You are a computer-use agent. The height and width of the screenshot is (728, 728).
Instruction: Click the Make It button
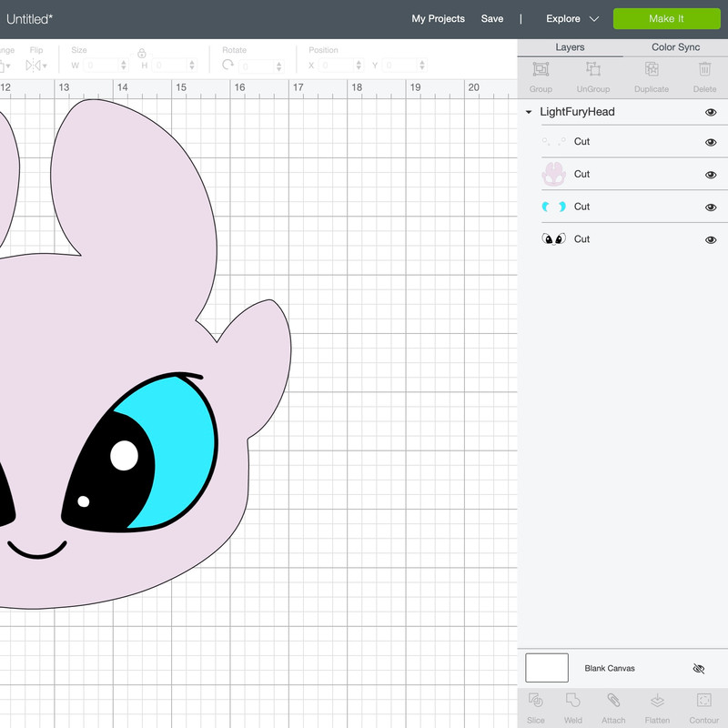[x=666, y=18]
